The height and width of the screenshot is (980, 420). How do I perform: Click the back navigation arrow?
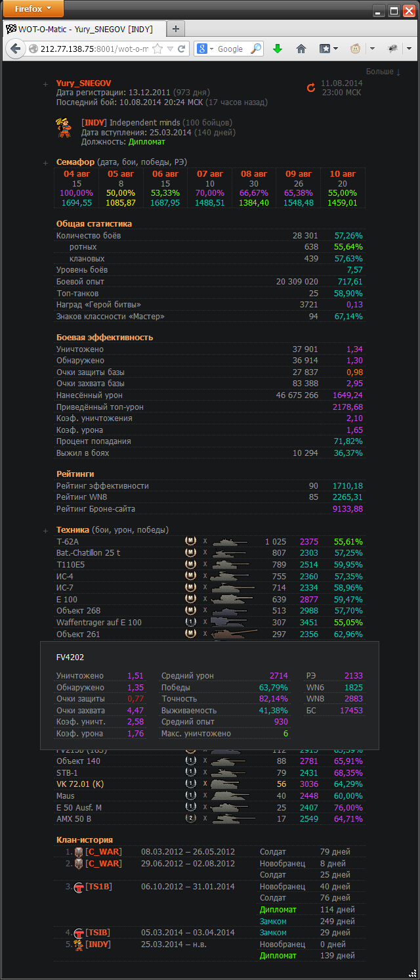[x=16, y=49]
